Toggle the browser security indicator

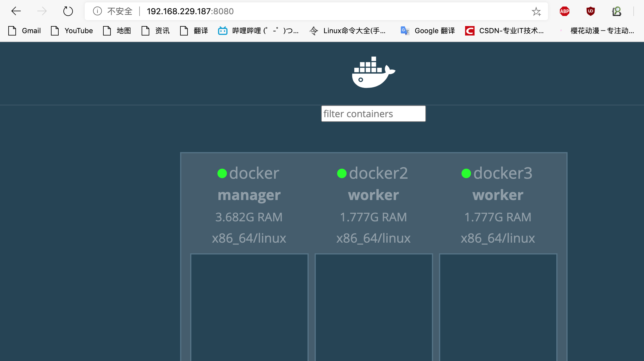[x=97, y=11]
